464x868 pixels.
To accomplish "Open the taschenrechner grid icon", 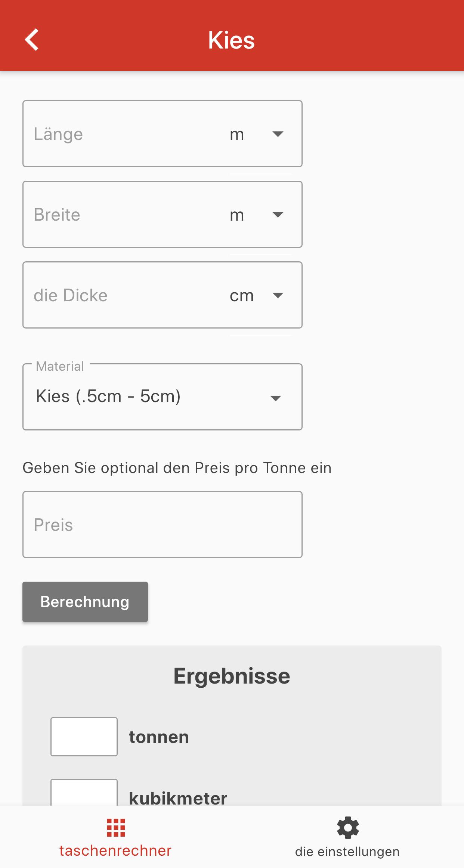I will point(116,828).
